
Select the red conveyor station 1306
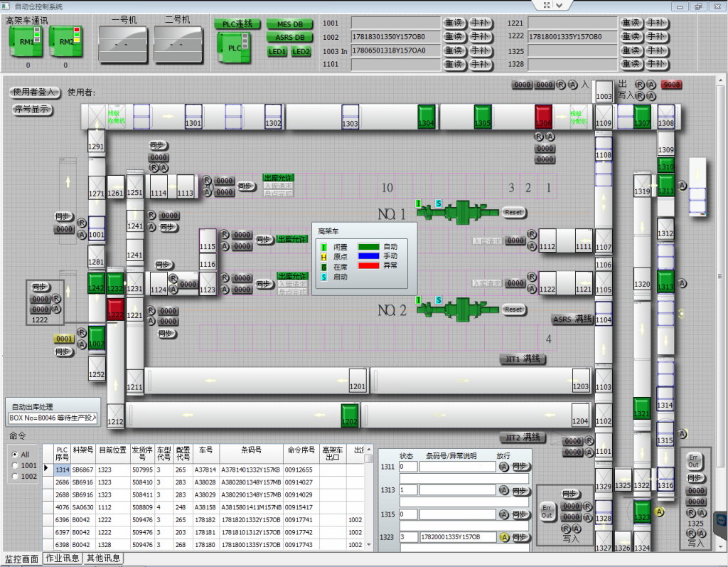(543, 116)
